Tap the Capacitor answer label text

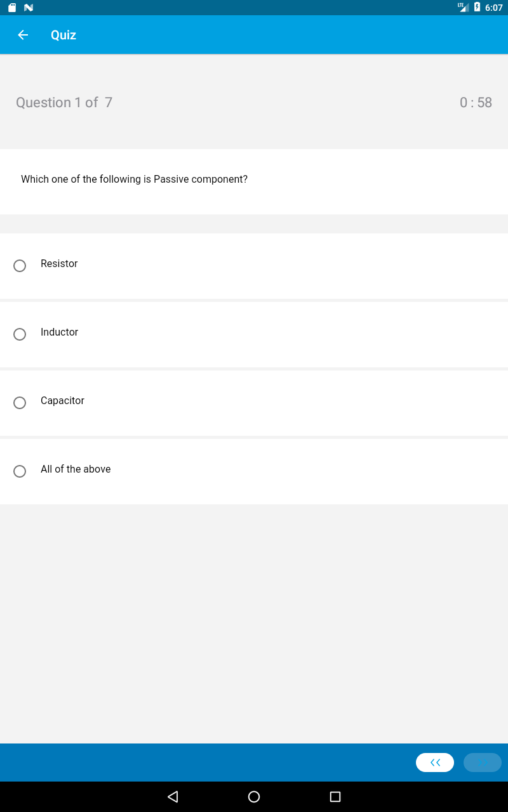(62, 400)
